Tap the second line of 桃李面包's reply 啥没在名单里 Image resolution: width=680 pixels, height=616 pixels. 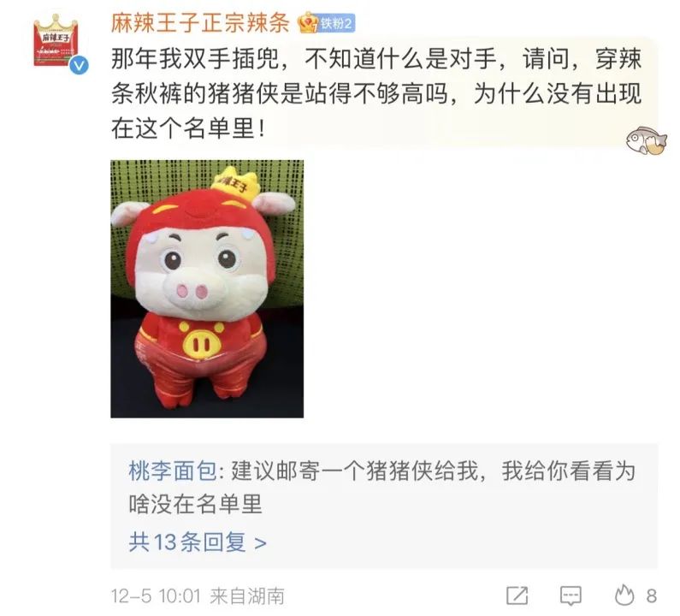click(195, 505)
